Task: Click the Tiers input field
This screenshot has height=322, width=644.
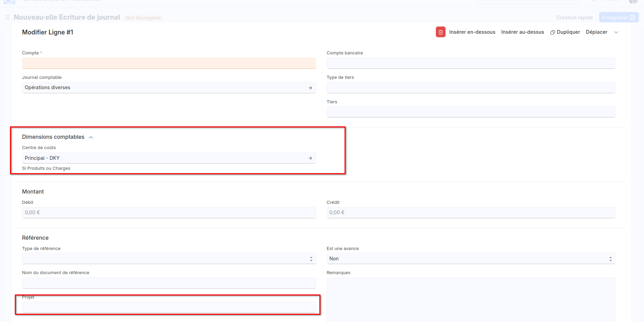Action: click(471, 112)
